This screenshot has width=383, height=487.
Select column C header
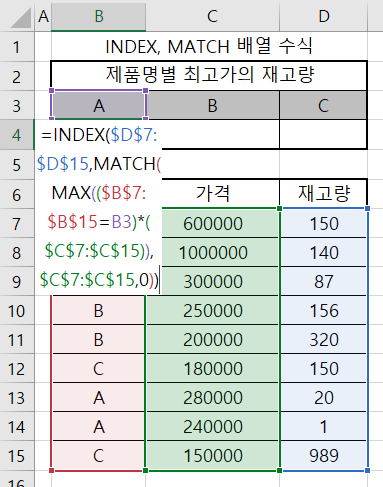[212, 16]
